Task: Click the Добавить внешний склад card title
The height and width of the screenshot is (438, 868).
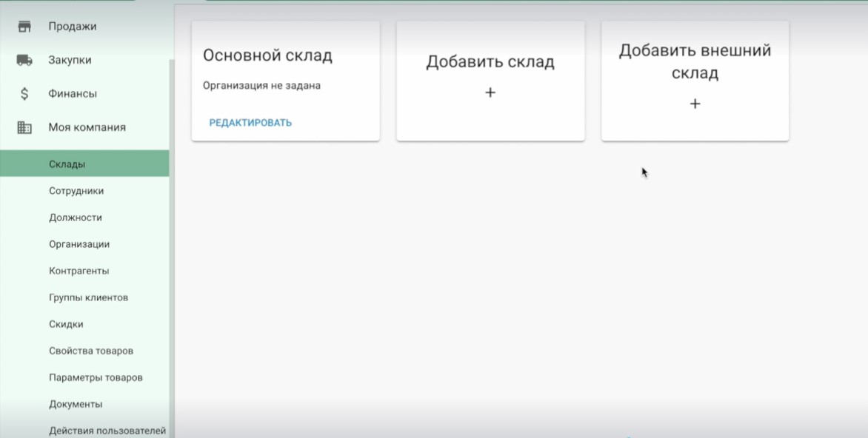Action: click(695, 61)
